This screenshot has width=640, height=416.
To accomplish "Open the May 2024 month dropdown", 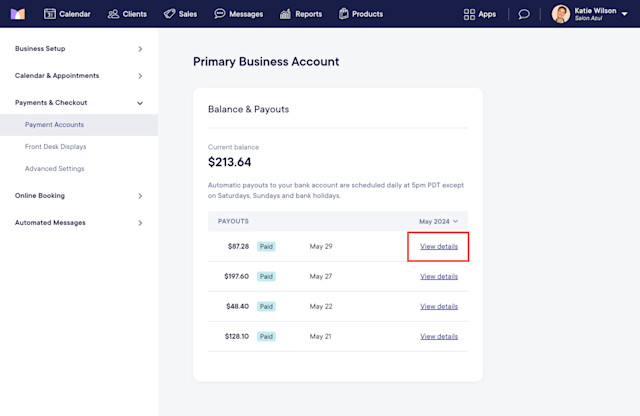I will (439, 221).
